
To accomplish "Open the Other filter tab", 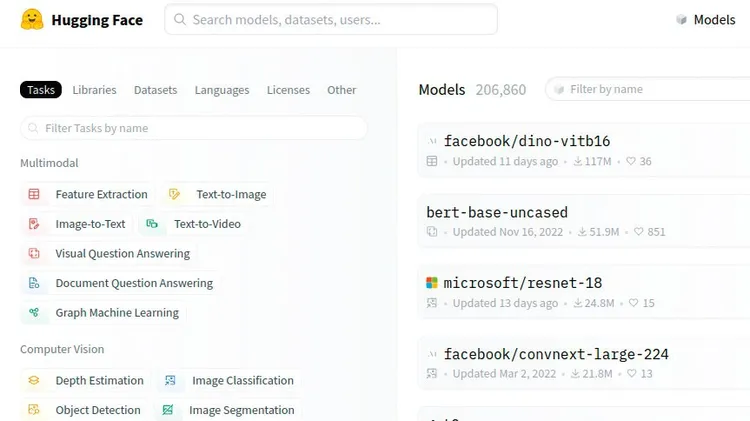I will [x=342, y=90].
